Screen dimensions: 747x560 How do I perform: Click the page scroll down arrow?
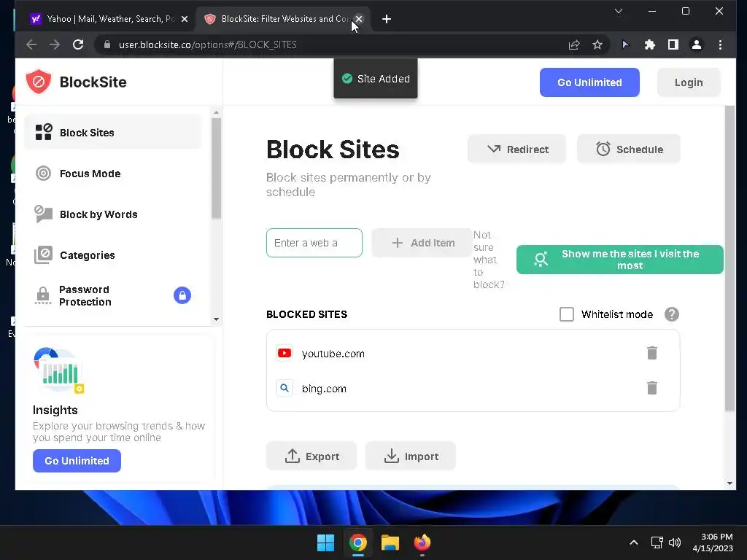729,483
